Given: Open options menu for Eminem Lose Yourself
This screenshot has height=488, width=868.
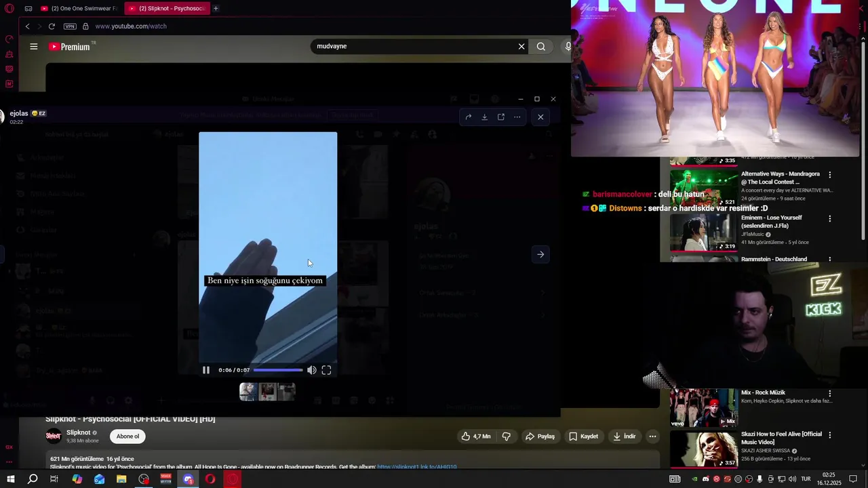Looking at the screenshot, I should click(829, 219).
